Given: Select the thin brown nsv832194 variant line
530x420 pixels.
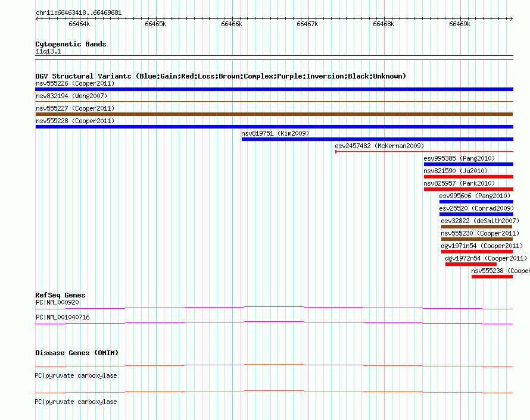Looking at the screenshot, I should [x=274, y=101].
